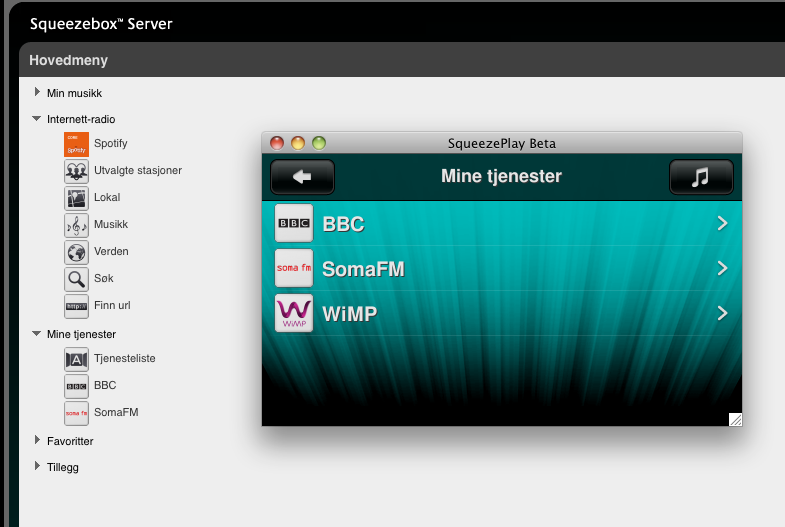Collapse the Mine tjenester tree section

37,334
